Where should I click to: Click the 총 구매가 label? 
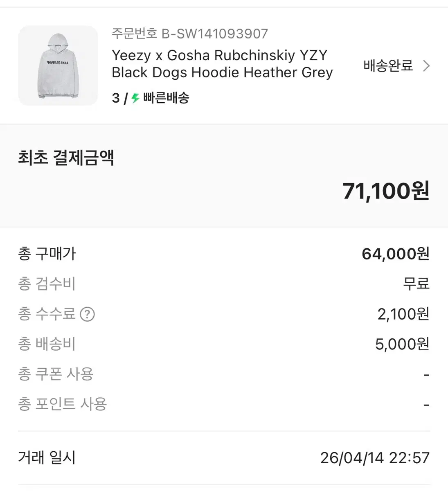[47, 254]
